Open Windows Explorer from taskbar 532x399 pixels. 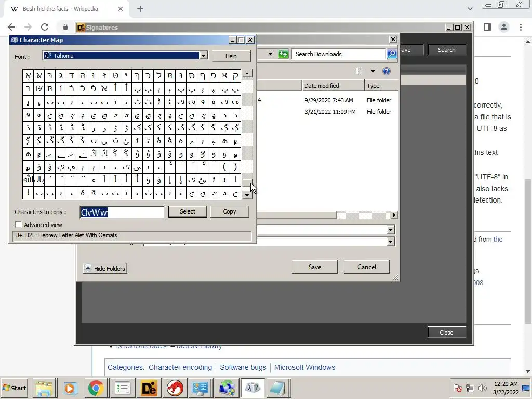44,388
